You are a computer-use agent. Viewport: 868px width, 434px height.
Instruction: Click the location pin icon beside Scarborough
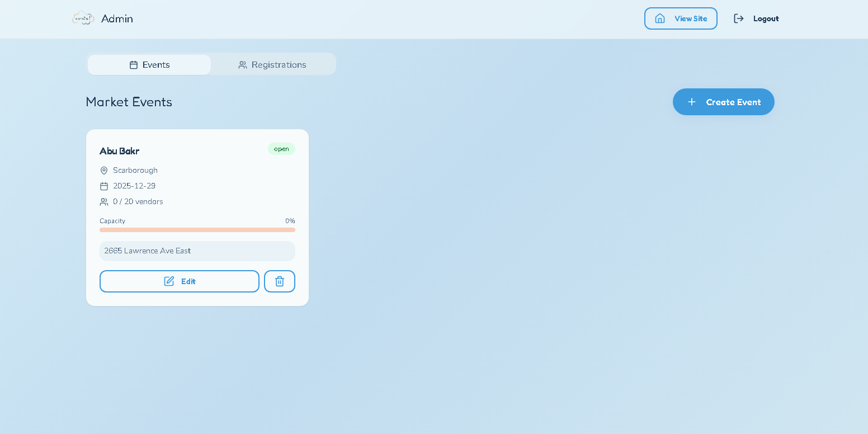[x=104, y=170]
